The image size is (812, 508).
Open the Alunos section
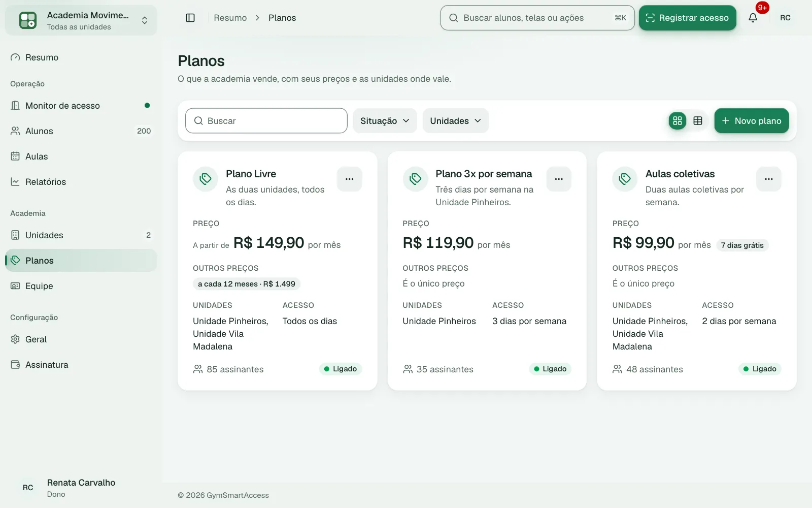[x=81, y=131]
